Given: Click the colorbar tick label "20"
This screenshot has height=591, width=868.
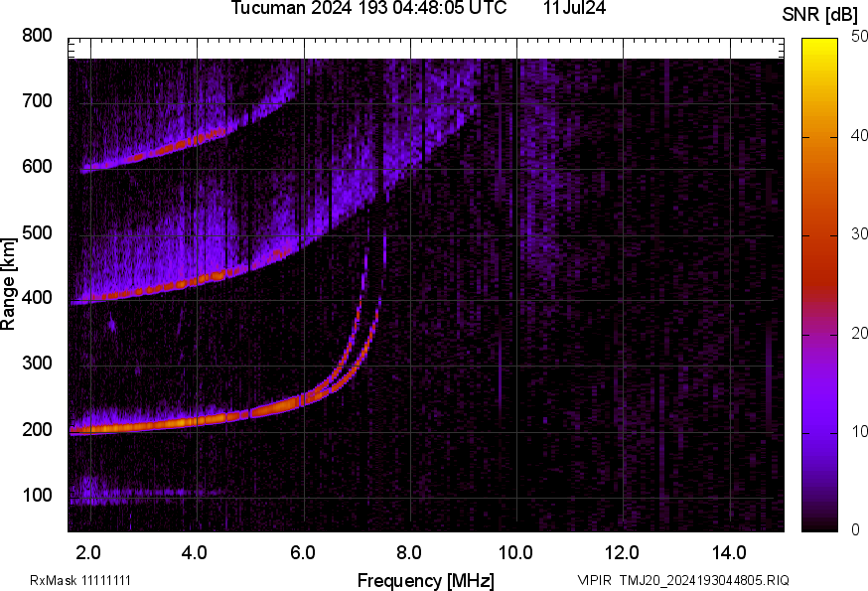Looking at the screenshot, I should (859, 333).
